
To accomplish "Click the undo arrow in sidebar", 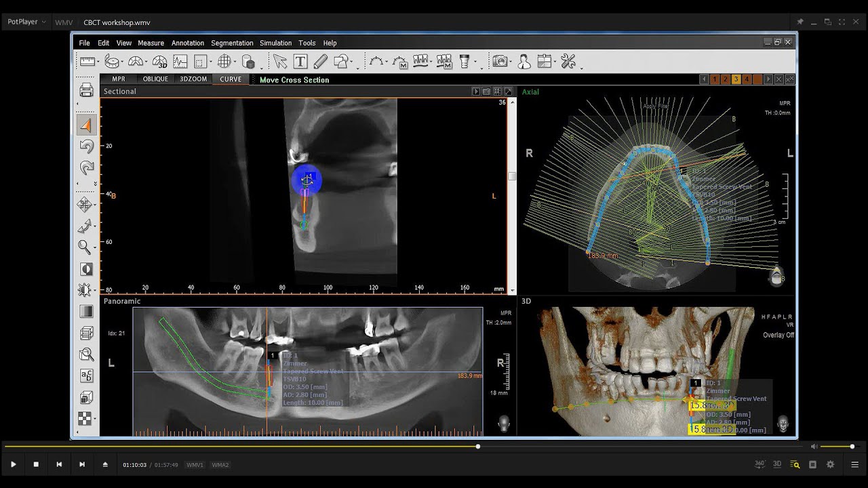I will pos(86,146).
